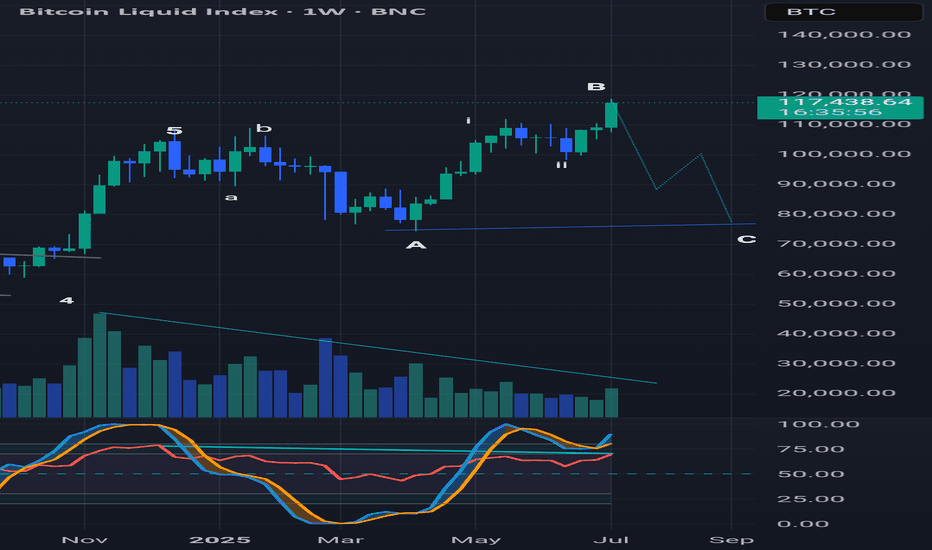The width and height of the screenshot is (932, 550).
Task: Click the 2025 label on time axis
Action: point(219,540)
